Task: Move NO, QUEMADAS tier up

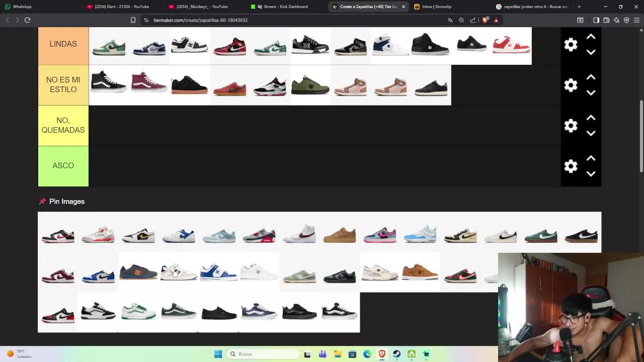Action: pyautogui.click(x=591, y=118)
